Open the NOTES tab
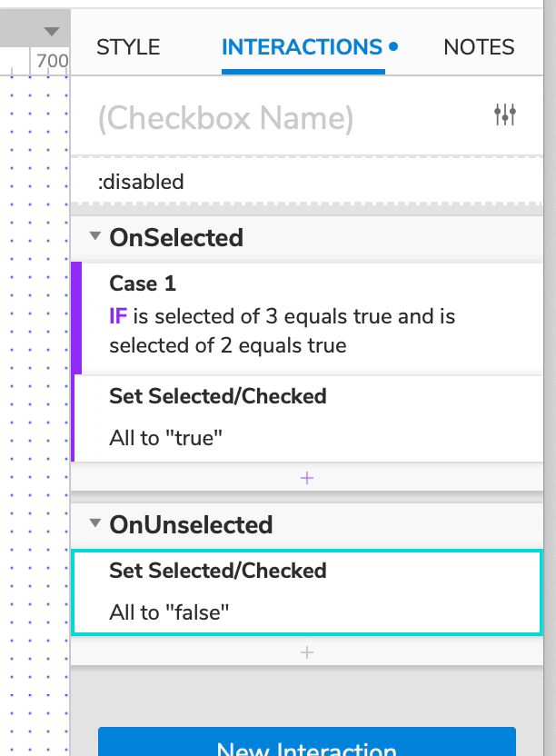This screenshot has height=756, width=556. click(479, 47)
